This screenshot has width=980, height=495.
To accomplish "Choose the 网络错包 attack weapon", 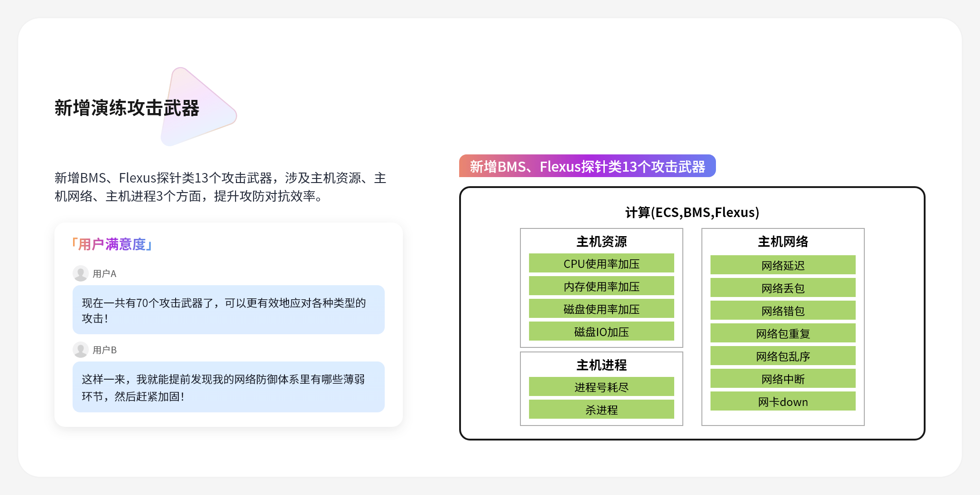I will [783, 311].
